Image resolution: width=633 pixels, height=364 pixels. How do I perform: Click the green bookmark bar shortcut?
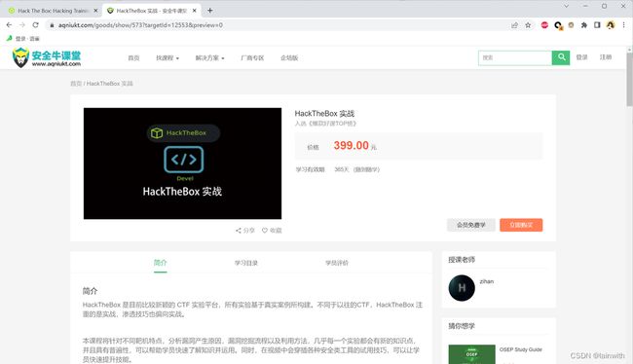click(x=23, y=39)
